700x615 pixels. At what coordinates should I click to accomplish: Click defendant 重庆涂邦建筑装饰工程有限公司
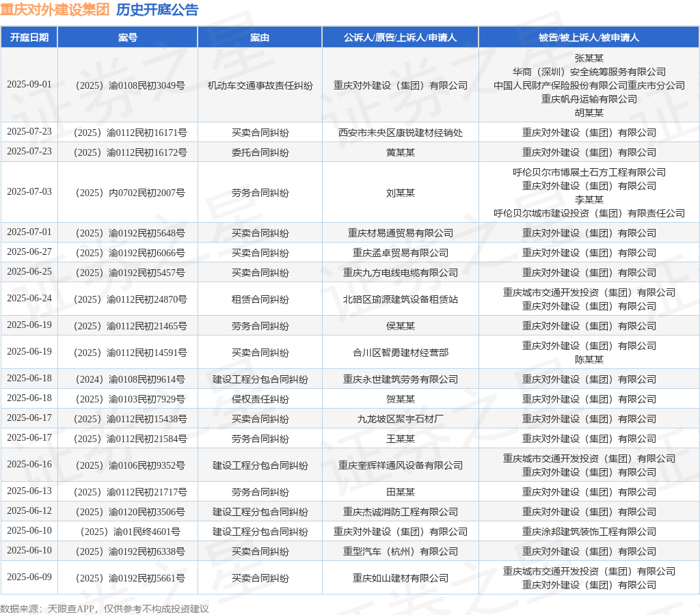click(589, 532)
